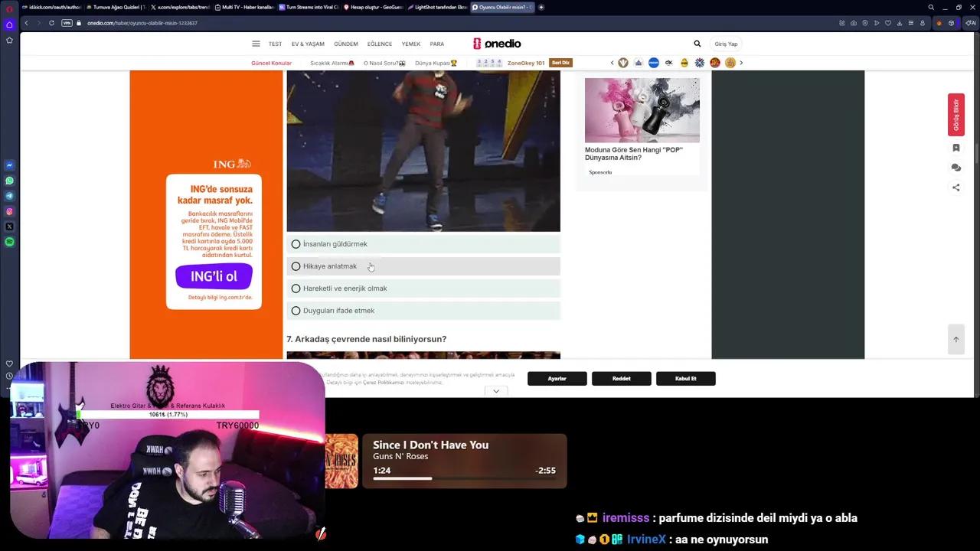Select answer 'Hikaye anlatmak'
Screen dimensions: 980x551
[423, 266]
